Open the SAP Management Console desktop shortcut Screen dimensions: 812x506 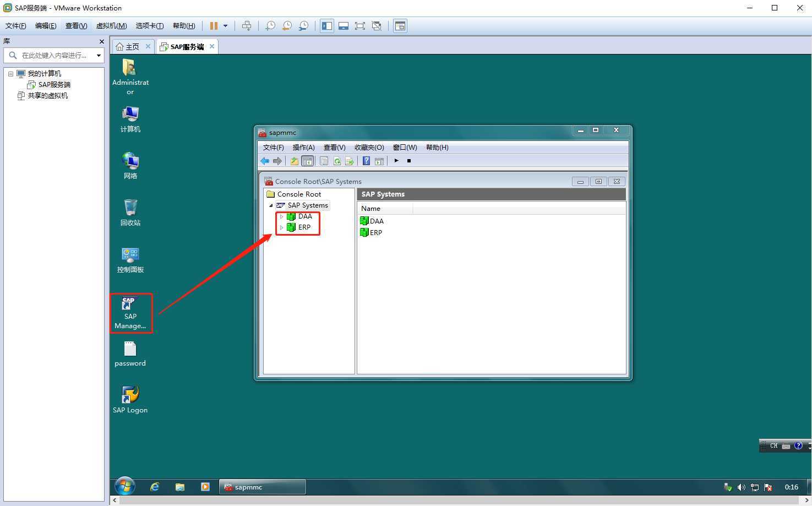(x=130, y=313)
